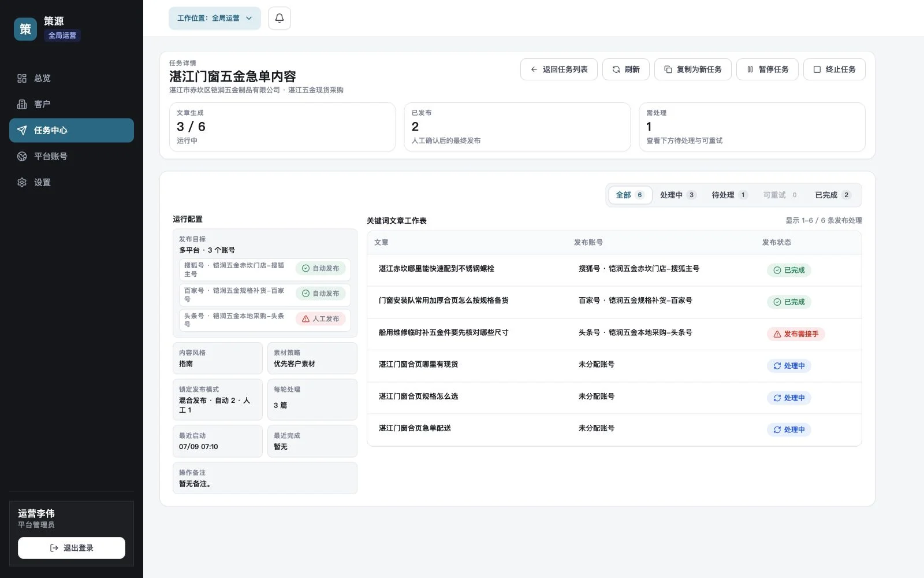The height and width of the screenshot is (578, 924).
Task: Click the 刷新 button
Action: (626, 69)
